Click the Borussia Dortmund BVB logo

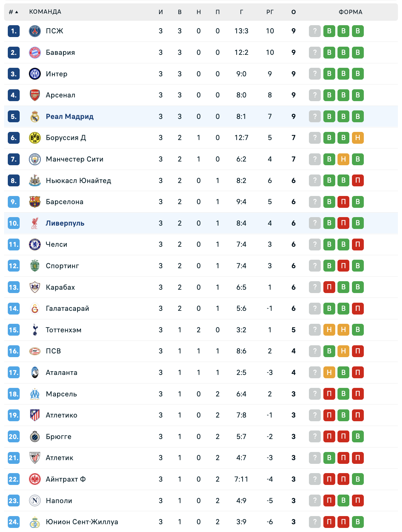click(35, 138)
